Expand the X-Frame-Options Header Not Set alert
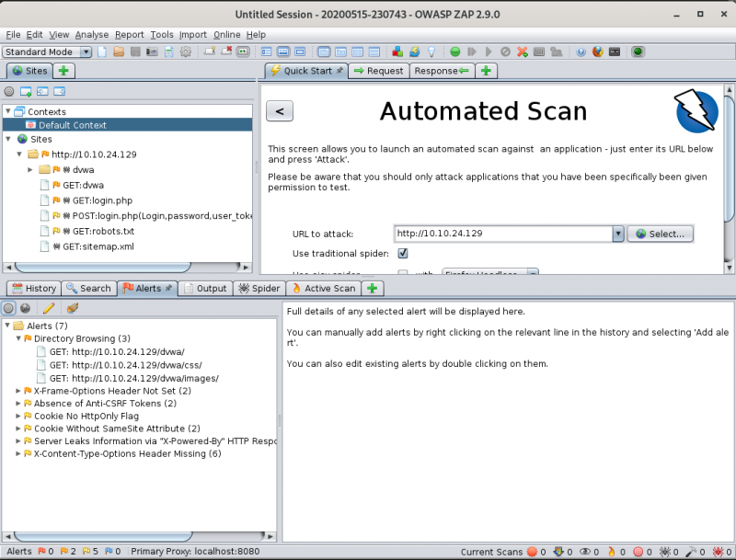Screen dimensions: 736x560 point(18,391)
